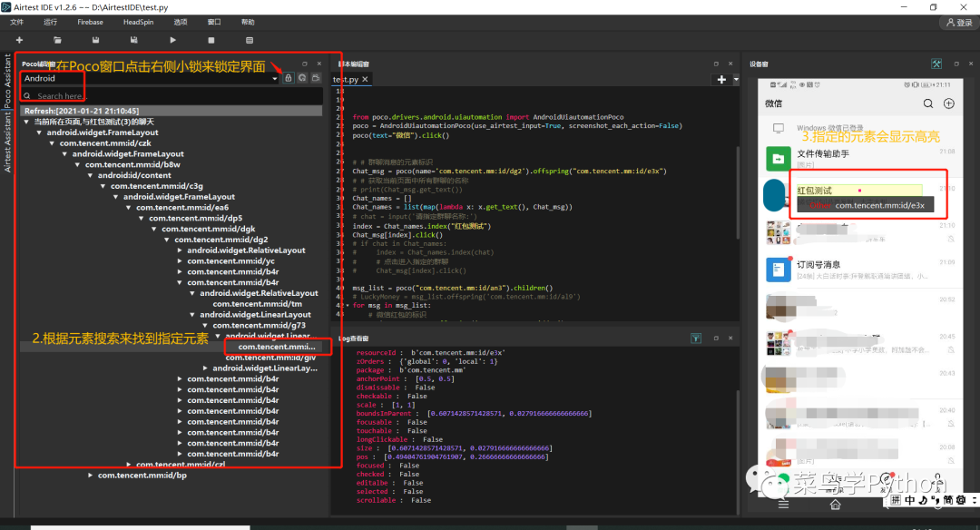Open the highlighted 红包测试 chat on device
Viewport: 980px width, 530px height.
tap(859, 190)
